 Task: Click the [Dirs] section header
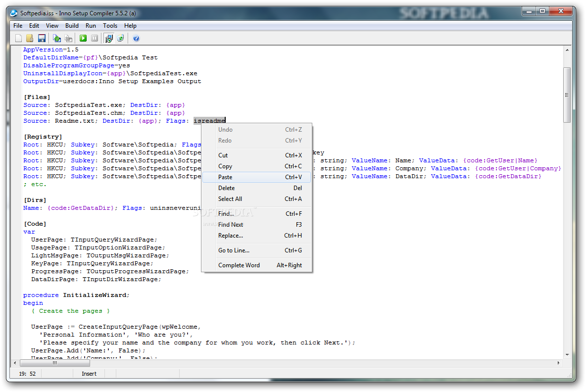pos(35,200)
